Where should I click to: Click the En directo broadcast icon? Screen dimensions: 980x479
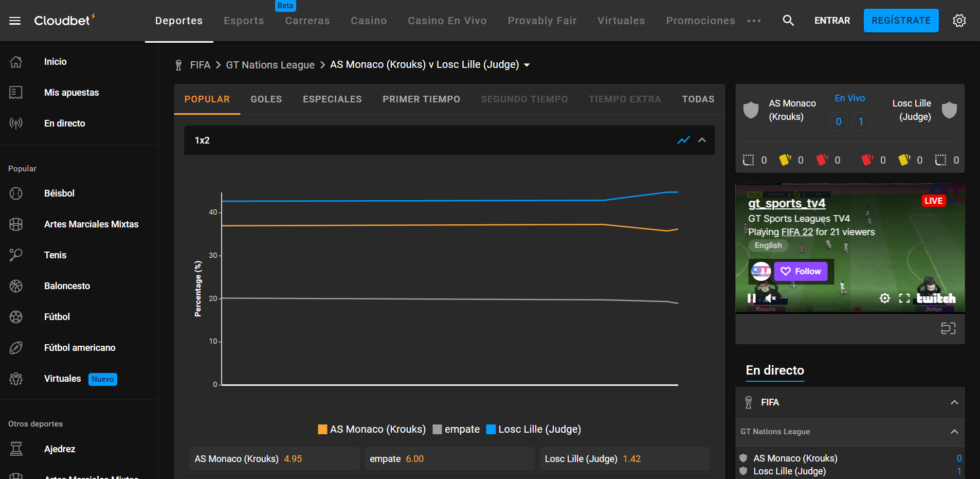pyautogui.click(x=16, y=123)
